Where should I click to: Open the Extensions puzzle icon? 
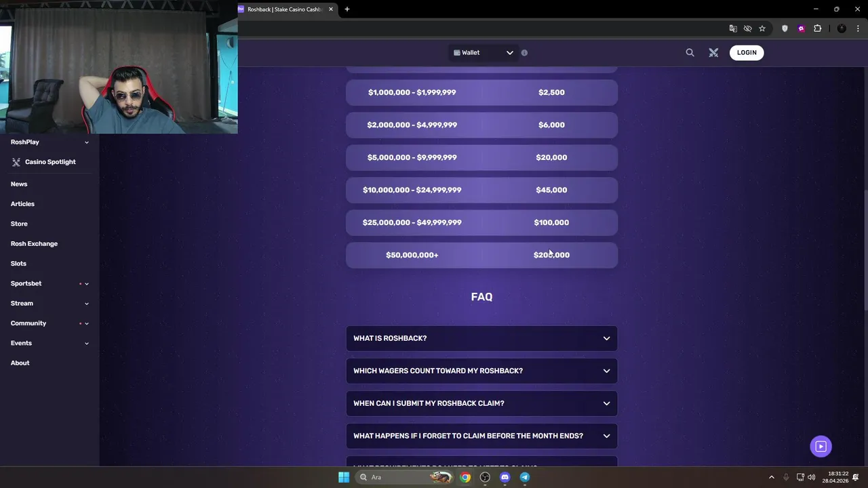(x=817, y=28)
